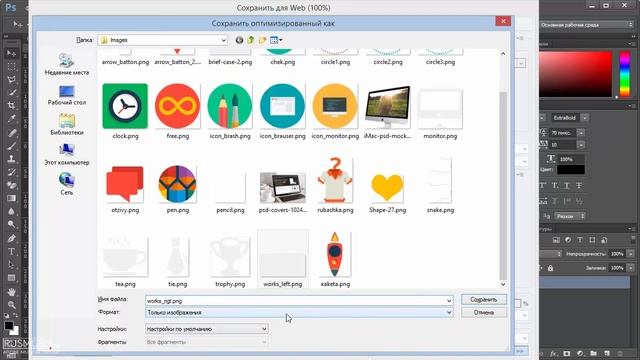Select the Eraser tool
Image resolution: width=640 pixels, height=360 pixels.
(11, 185)
